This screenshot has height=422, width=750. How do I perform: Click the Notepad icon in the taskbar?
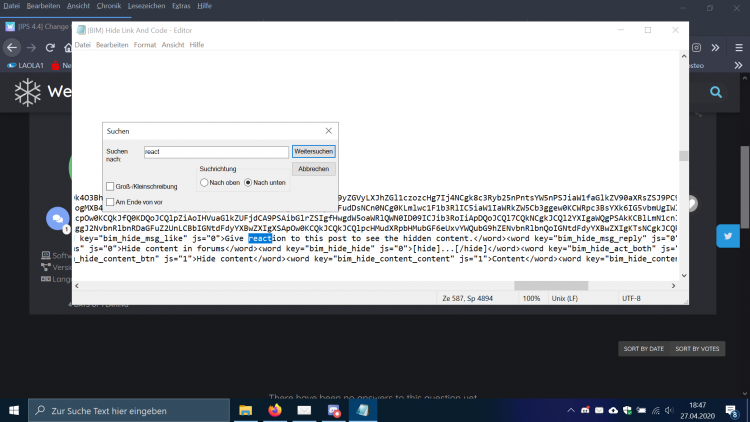[364, 410]
